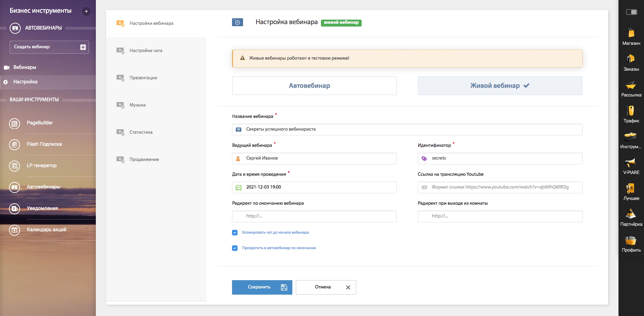
Task: Click the plus icon on Создать вебинар
Action: (x=83, y=47)
